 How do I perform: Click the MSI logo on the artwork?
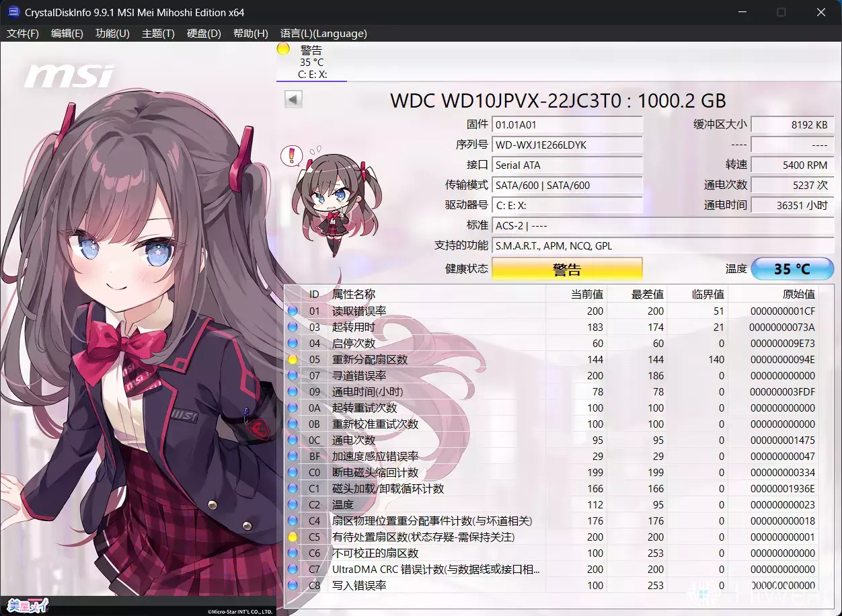(x=69, y=76)
